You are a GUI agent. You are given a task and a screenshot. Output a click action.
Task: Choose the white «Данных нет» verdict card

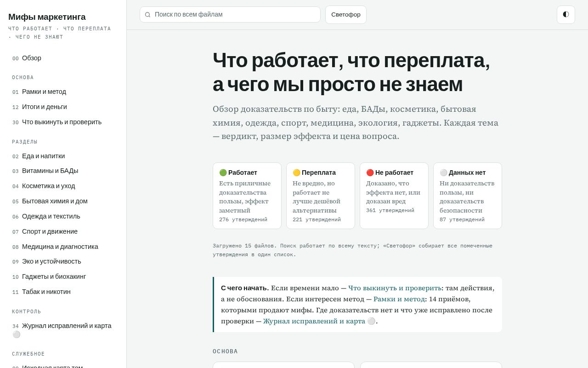[x=468, y=195]
